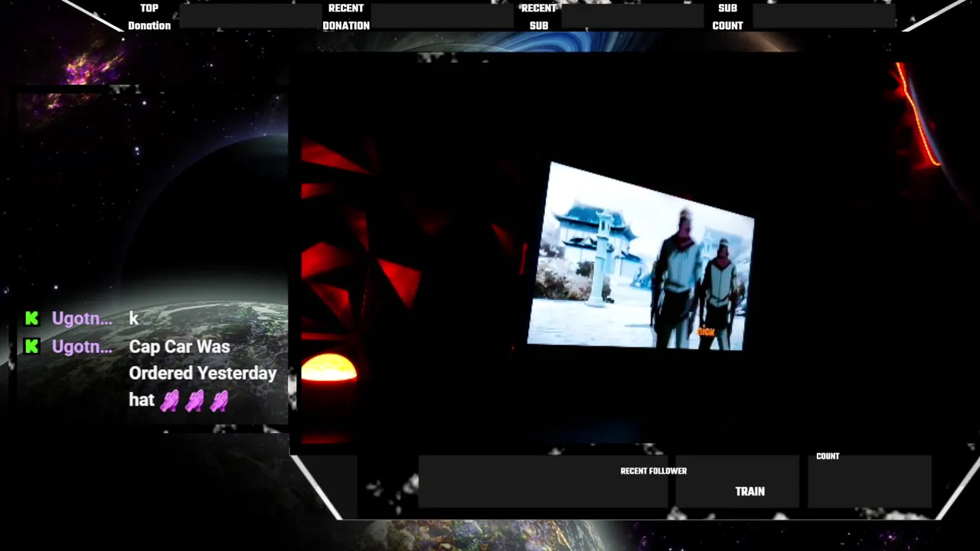Screen dimensions: 980x551
Task: Click the COUNT label in bottom panel
Action: pyautogui.click(x=828, y=456)
